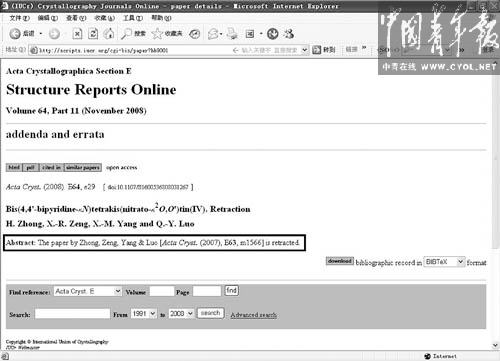Image resolution: width=500 pixels, height=361 pixels.
Task: Stop page loading with the Stop icon
Action: tap(77, 34)
